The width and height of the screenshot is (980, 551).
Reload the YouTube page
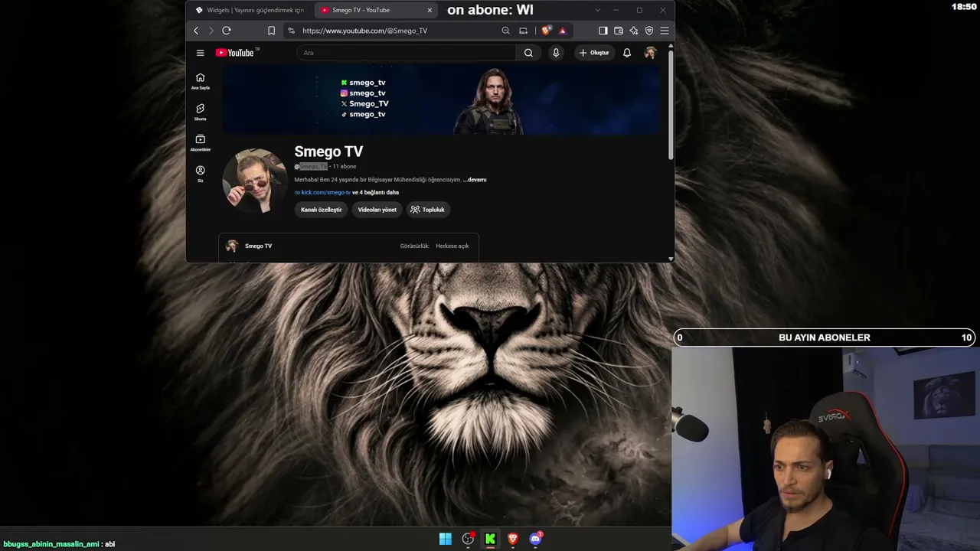[x=227, y=31]
